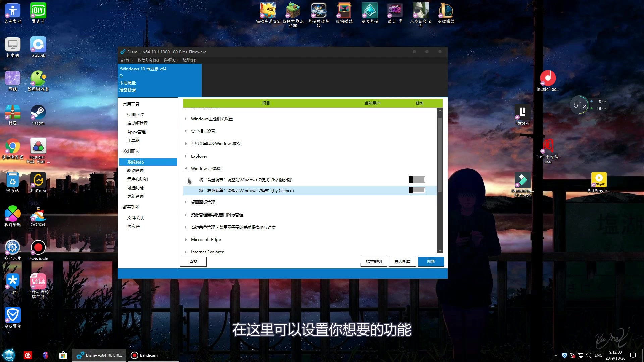
Task: Open the Bandicam desktop shortcut
Action: pos(38,250)
